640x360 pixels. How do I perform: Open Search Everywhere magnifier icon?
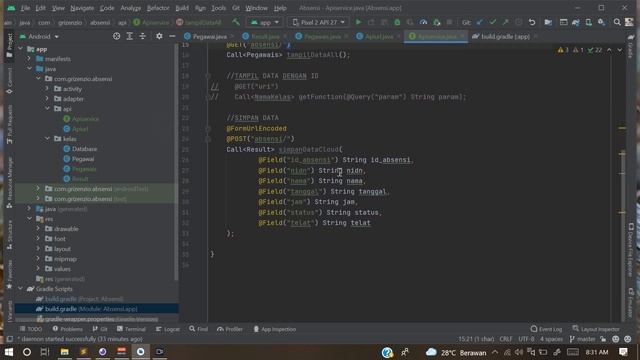coord(617,22)
